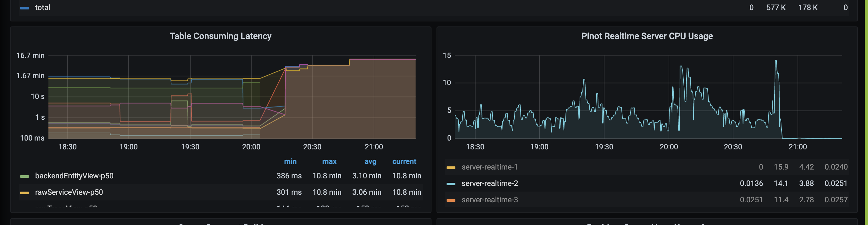The image size is (868, 225).
Task: Select 386 ms min value for backendEntityView-p50
Action: click(x=289, y=176)
